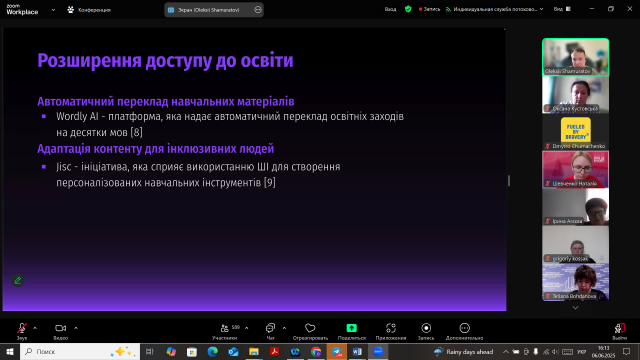Click the annotation pencil on shared screen

click(18, 280)
